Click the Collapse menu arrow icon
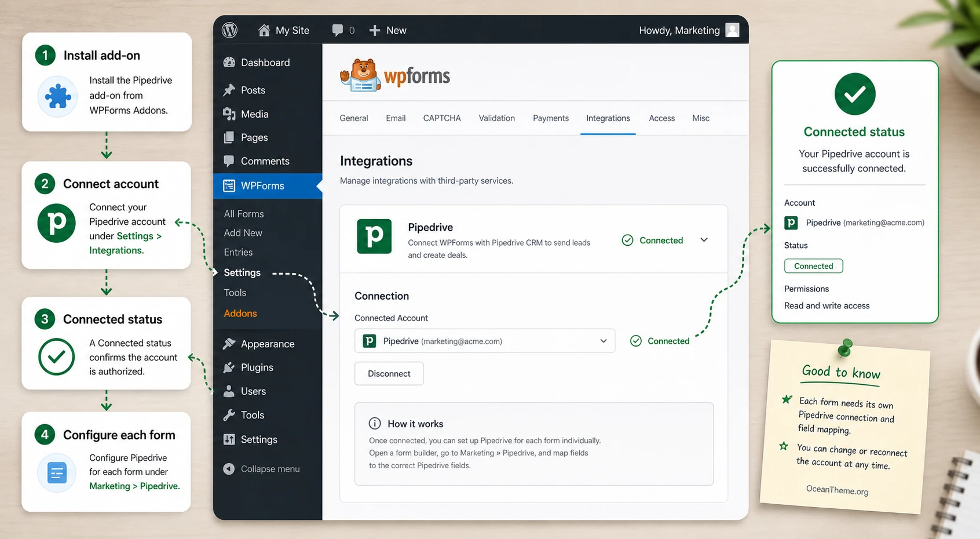 coord(229,469)
